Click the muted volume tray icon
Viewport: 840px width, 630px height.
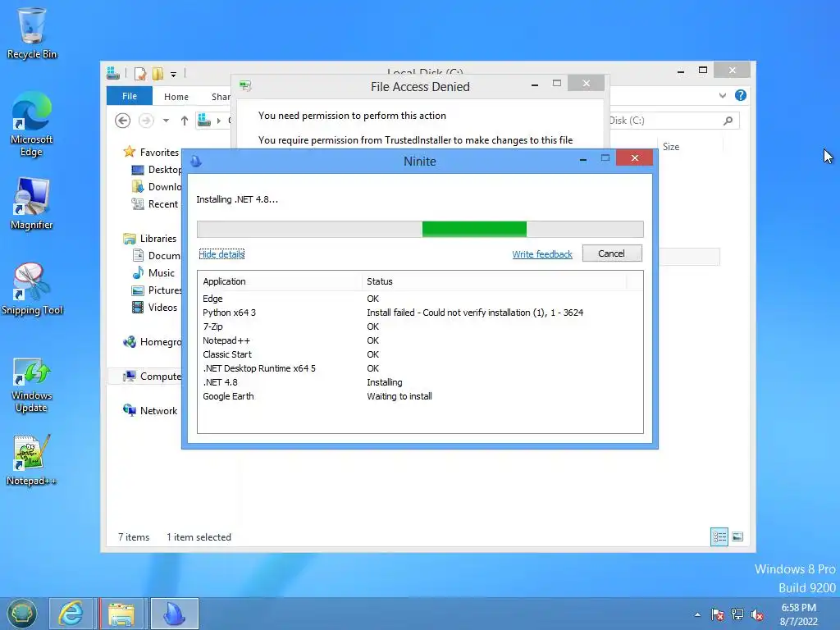[x=757, y=614]
